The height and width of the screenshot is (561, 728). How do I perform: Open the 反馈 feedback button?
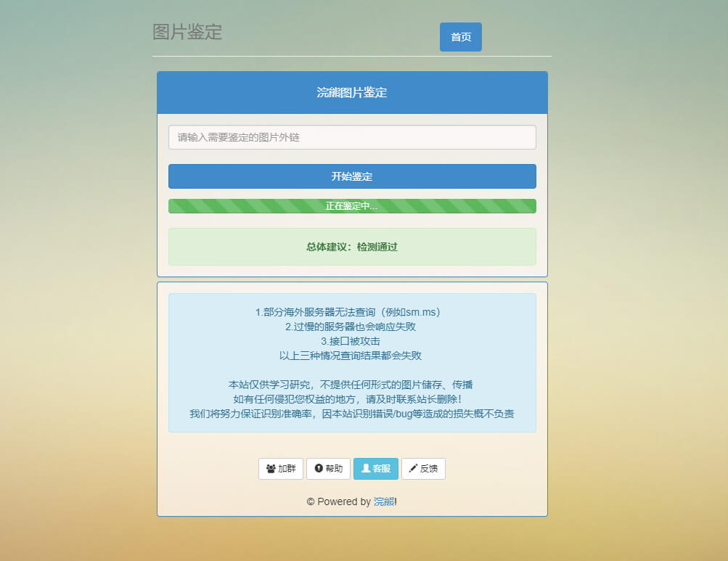click(423, 469)
